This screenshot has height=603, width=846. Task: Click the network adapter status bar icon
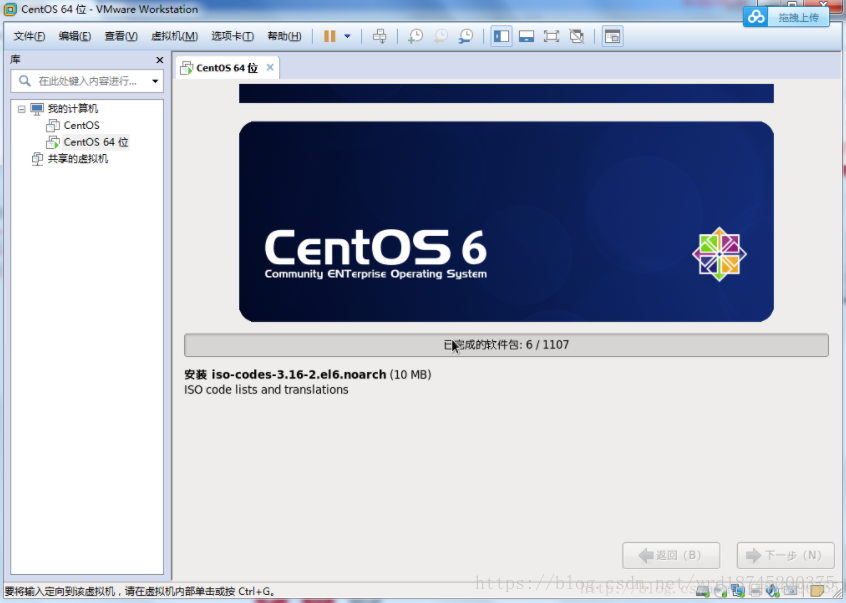[738, 591]
